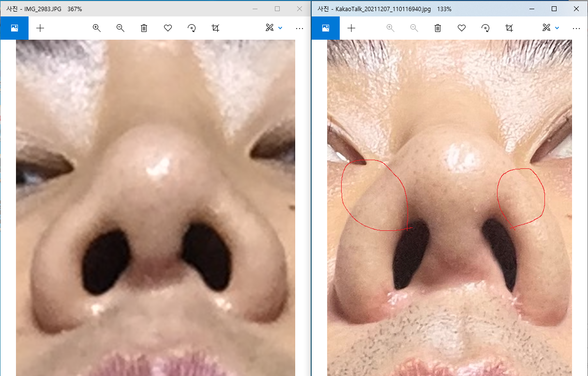Delete the KakaoTalk photo in right window
The height and width of the screenshot is (376, 588).
click(437, 28)
